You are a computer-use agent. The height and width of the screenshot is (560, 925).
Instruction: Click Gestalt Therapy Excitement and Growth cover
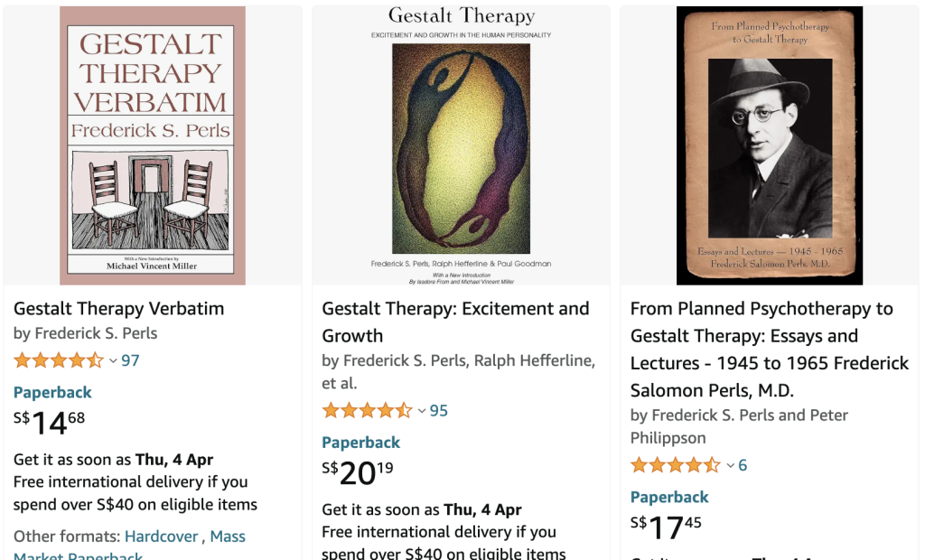[461, 145]
